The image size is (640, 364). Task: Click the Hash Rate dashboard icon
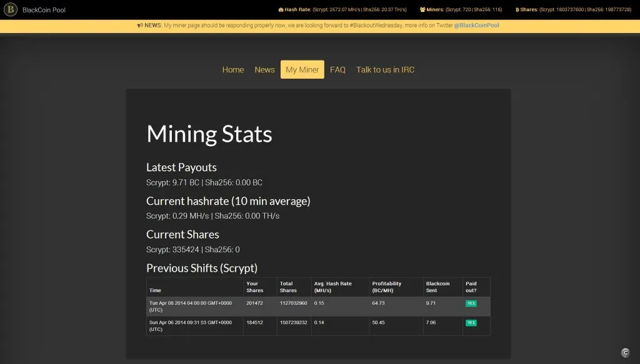coord(281,10)
